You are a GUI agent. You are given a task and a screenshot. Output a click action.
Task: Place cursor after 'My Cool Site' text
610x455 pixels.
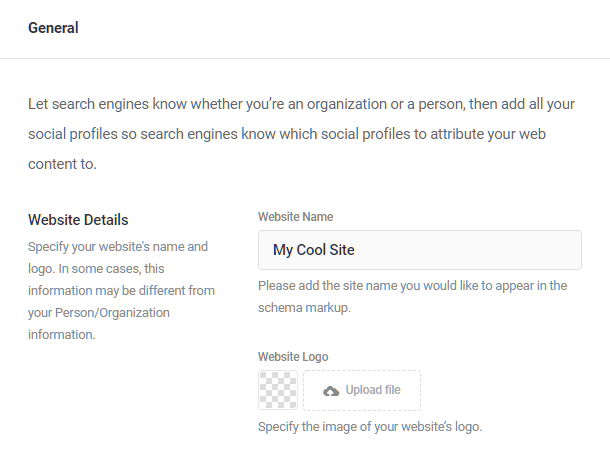356,250
